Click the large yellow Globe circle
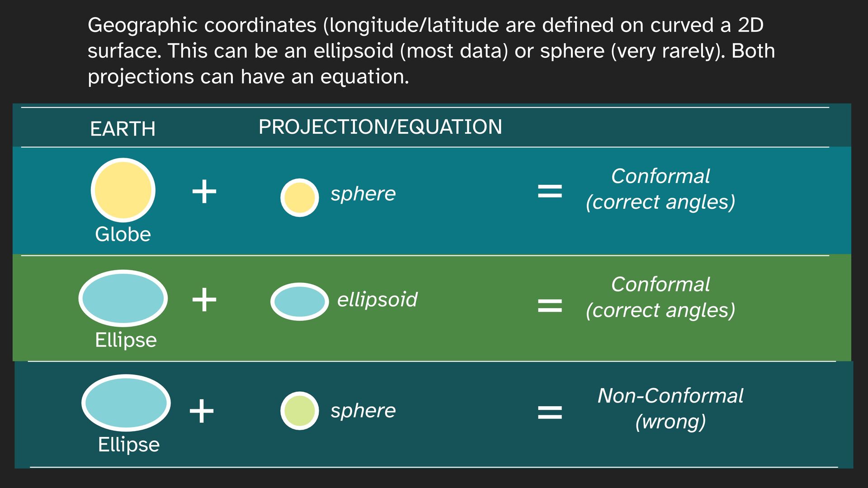The width and height of the screenshot is (868, 488). click(x=123, y=190)
